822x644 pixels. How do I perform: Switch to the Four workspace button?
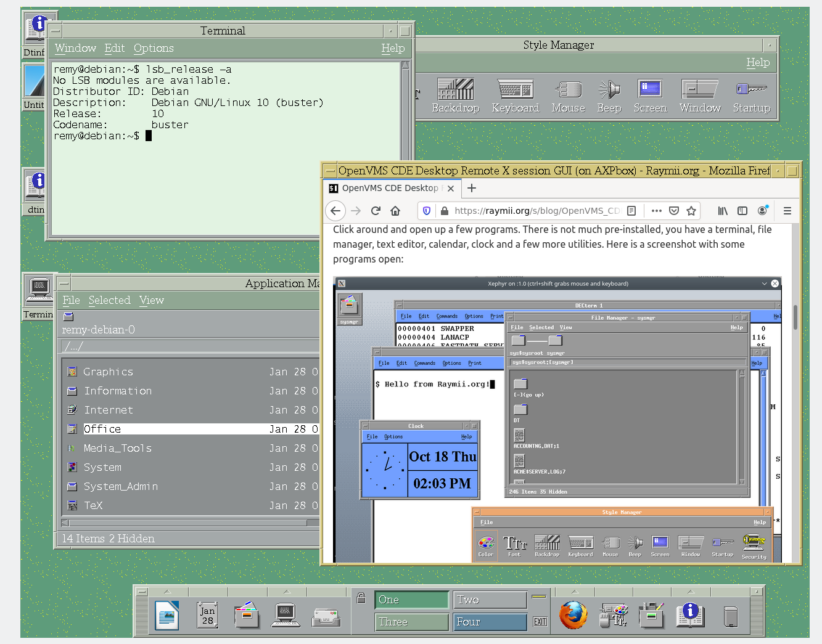click(490, 622)
